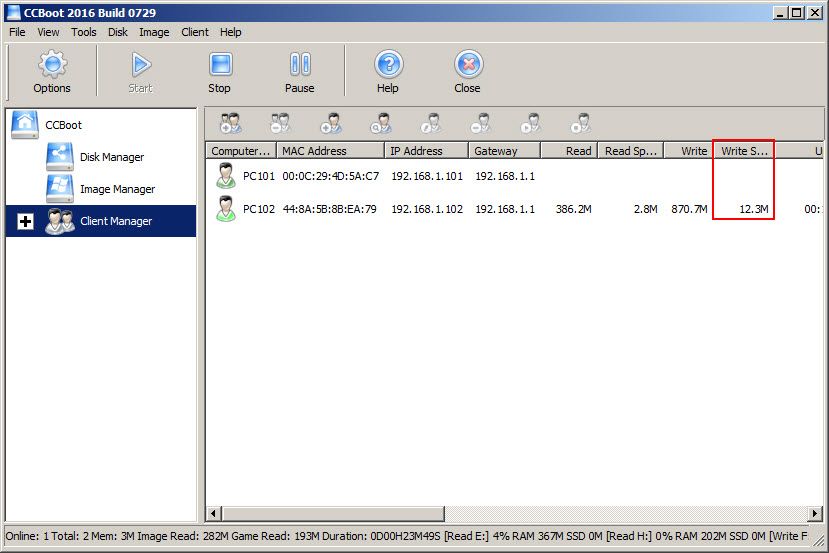The width and height of the screenshot is (829, 553).
Task: Click the 870.7M write value
Action: (x=689, y=209)
